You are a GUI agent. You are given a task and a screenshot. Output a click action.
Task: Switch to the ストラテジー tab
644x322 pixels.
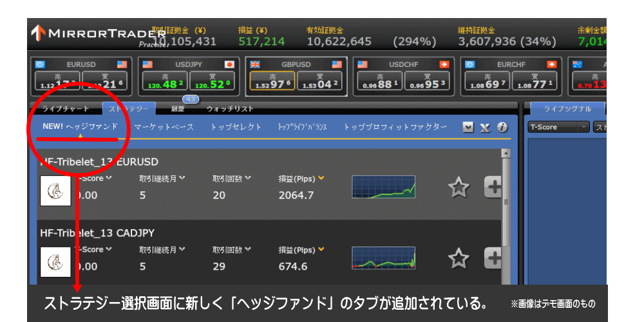(129, 108)
